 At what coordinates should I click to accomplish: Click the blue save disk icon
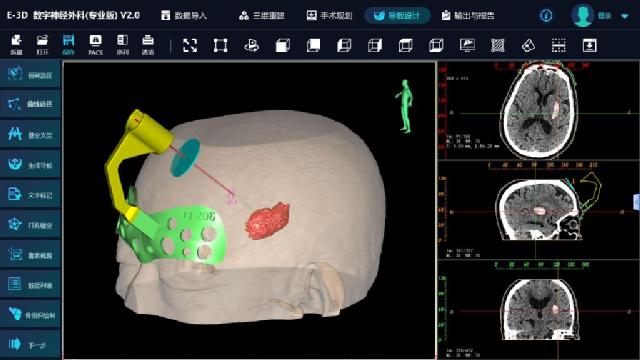pyautogui.click(x=69, y=45)
